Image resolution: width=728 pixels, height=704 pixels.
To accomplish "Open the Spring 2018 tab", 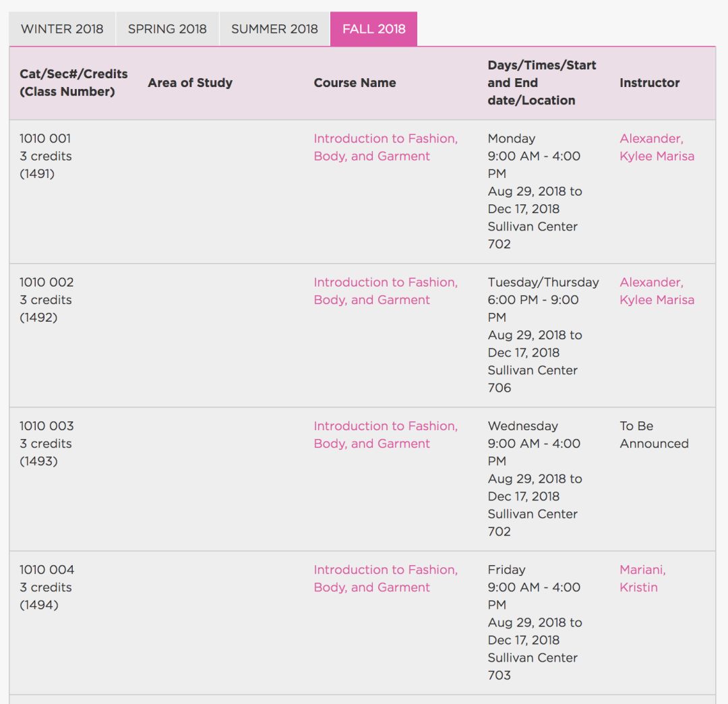I will tap(167, 29).
